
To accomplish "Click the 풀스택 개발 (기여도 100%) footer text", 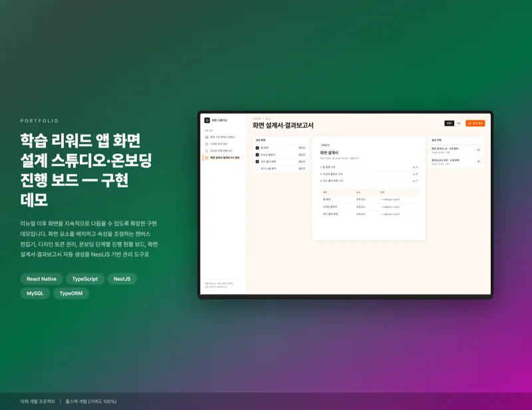I will pos(91,401).
